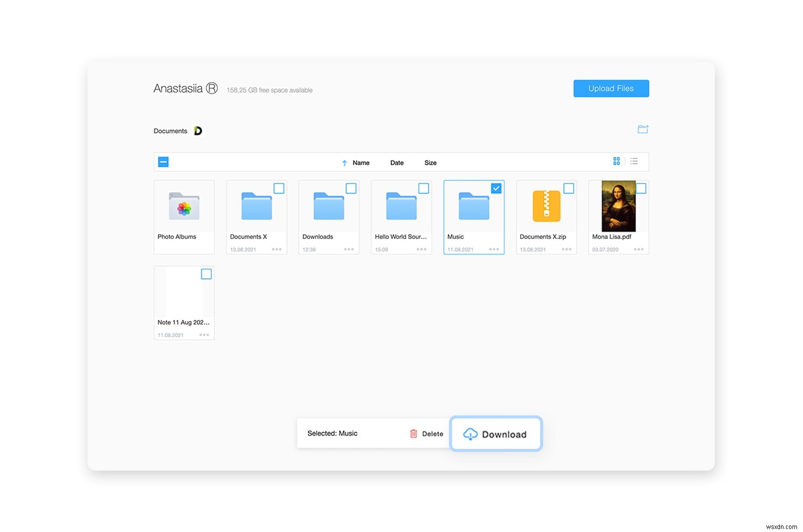Viewport: 803px width, 532px height.
Task: Open the Music folder icon
Action: point(473,207)
